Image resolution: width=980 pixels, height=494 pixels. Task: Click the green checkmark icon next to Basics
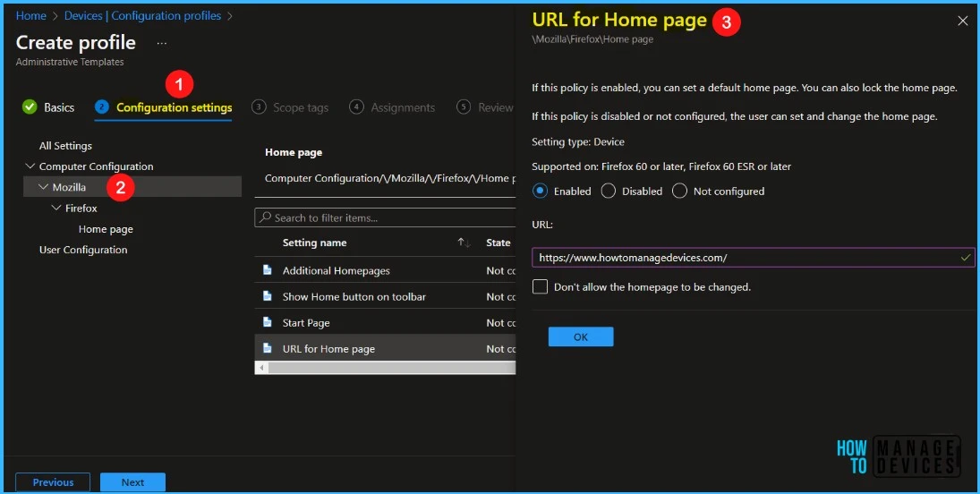click(x=30, y=106)
